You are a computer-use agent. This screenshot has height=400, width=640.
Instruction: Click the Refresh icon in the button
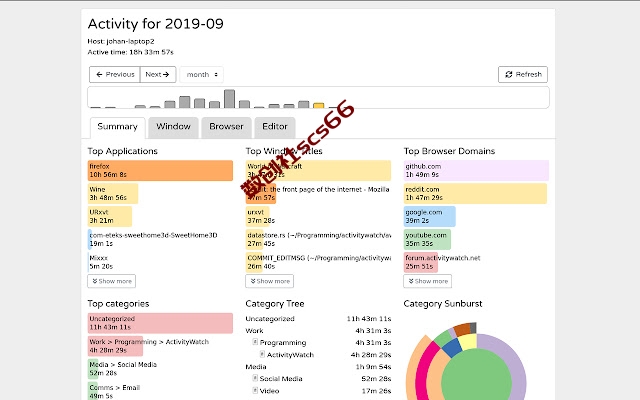click(x=509, y=74)
